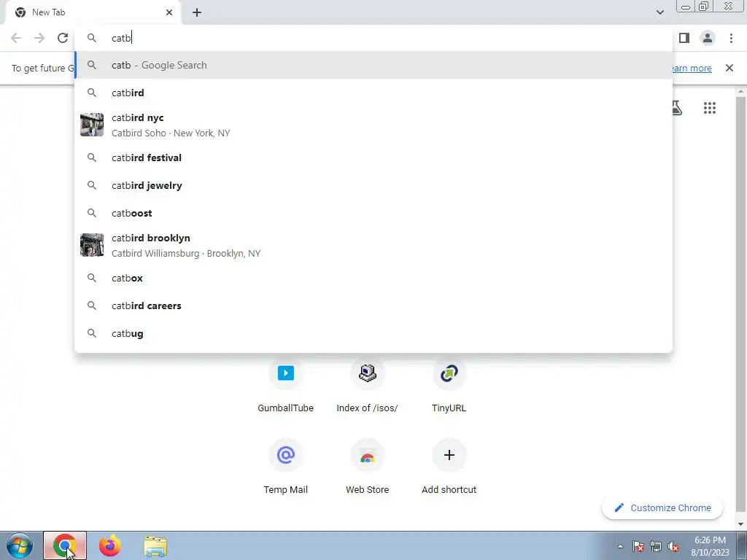Select 'catb - Google Search' suggestion
The height and width of the screenshot is (560, 747).
click(373, 65)
